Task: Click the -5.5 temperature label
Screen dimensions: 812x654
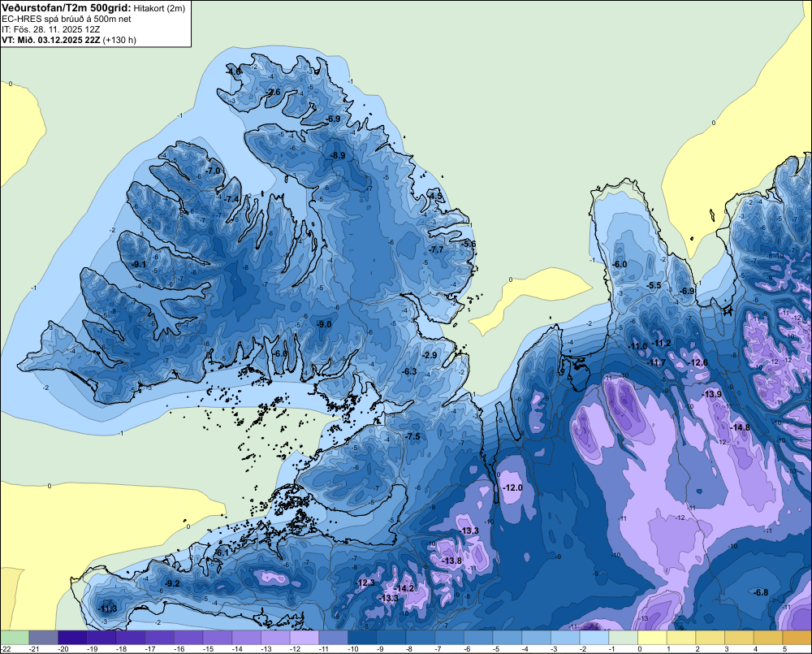Action: point(654,285)
